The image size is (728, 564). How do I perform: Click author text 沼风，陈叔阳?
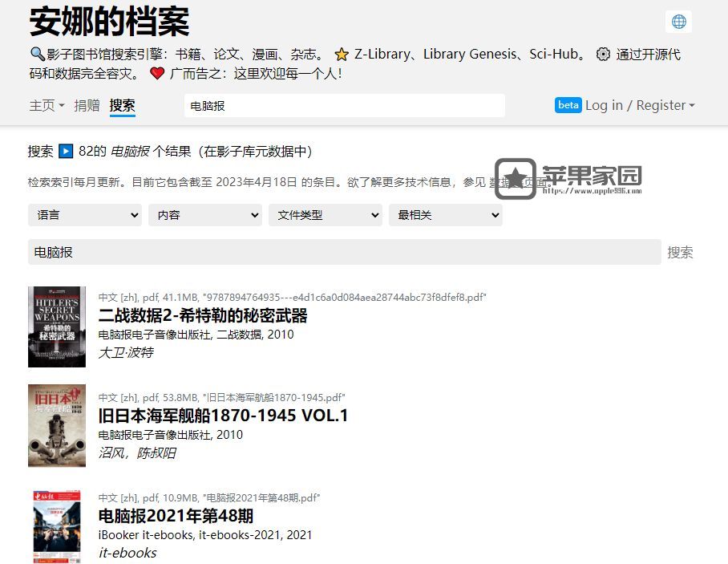point(137,453)
